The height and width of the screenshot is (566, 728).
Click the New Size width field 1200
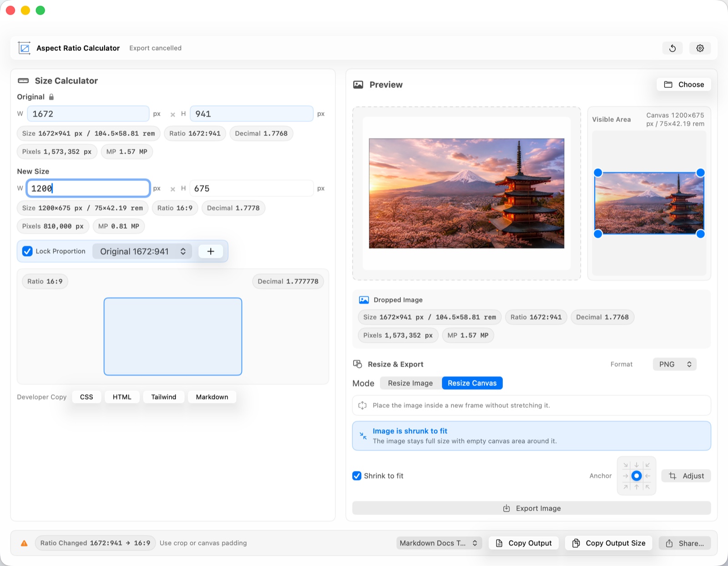click(88, 188)
